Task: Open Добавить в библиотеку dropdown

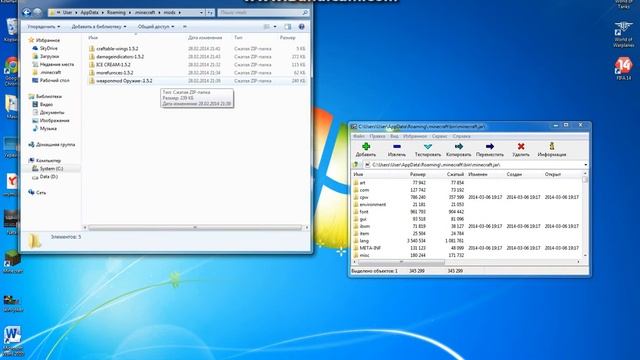Action: [x=99, y=27]
